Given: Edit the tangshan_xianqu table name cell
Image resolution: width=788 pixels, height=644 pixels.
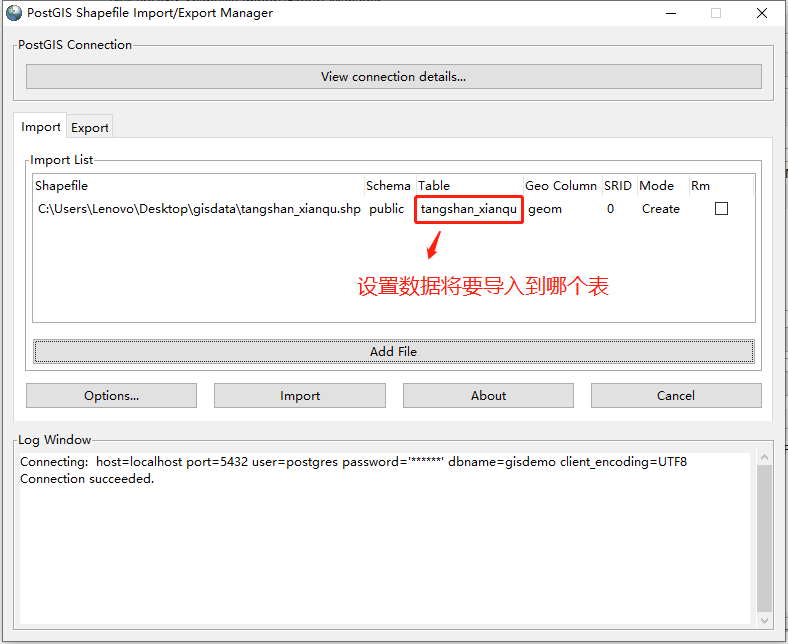Looking at the screenshot, I should coord(469,209).
